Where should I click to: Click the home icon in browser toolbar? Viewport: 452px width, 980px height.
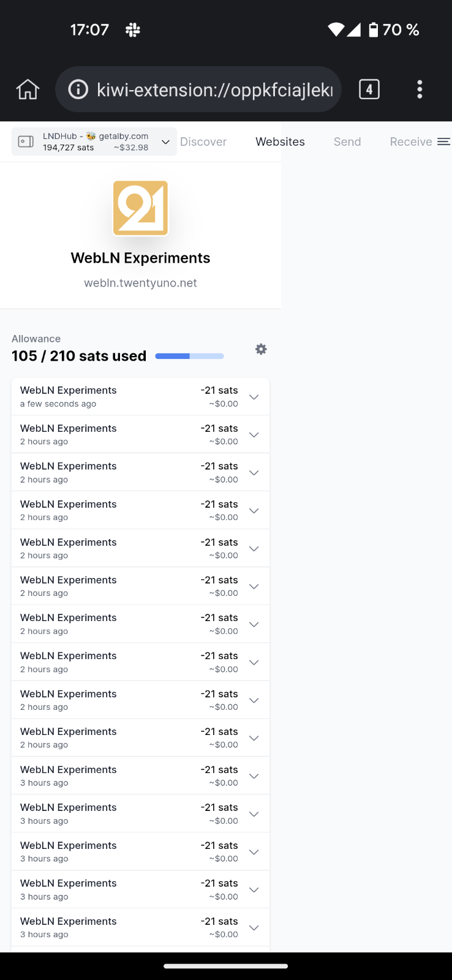tap(27, 89)
